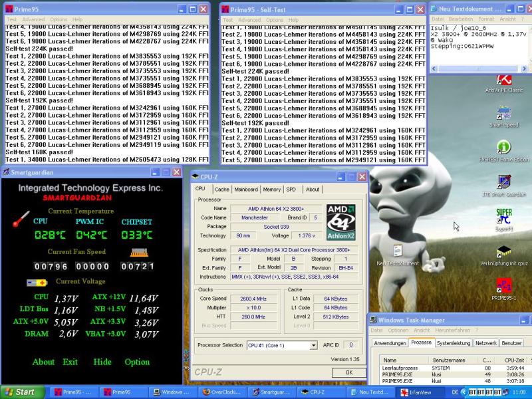
Task: Open Advanced menu in left Prime95 window
Action: pos(33,20)
